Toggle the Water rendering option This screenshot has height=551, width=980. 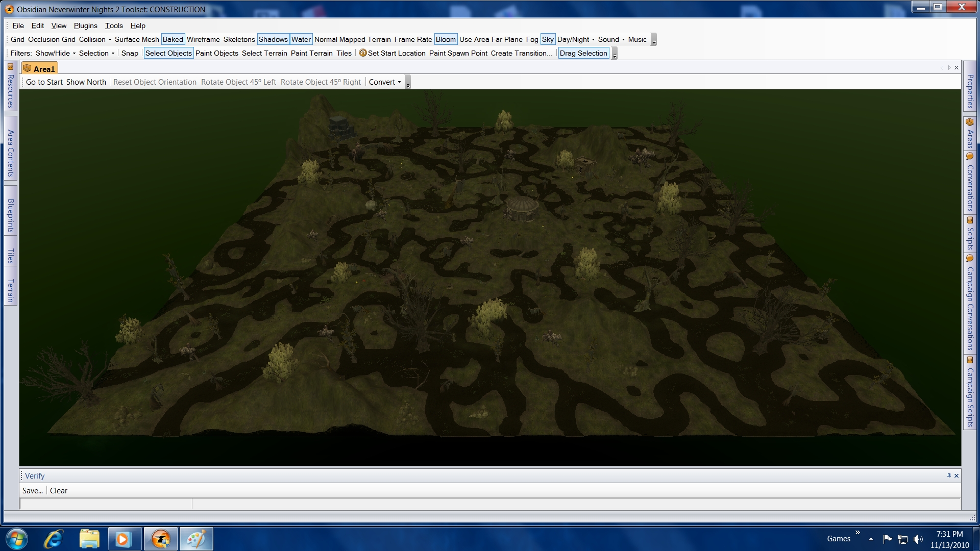tap(301, 39)
